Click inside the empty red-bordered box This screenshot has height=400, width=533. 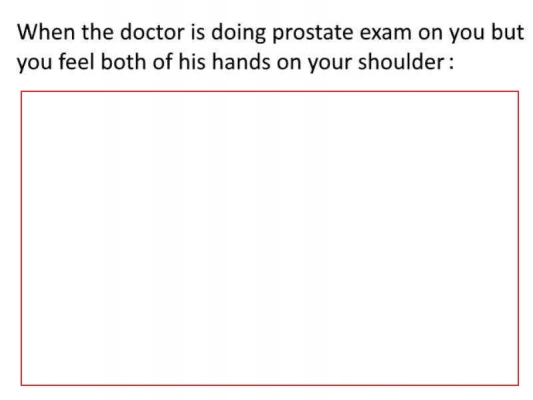pyautogui.click(x=270, y=238)
